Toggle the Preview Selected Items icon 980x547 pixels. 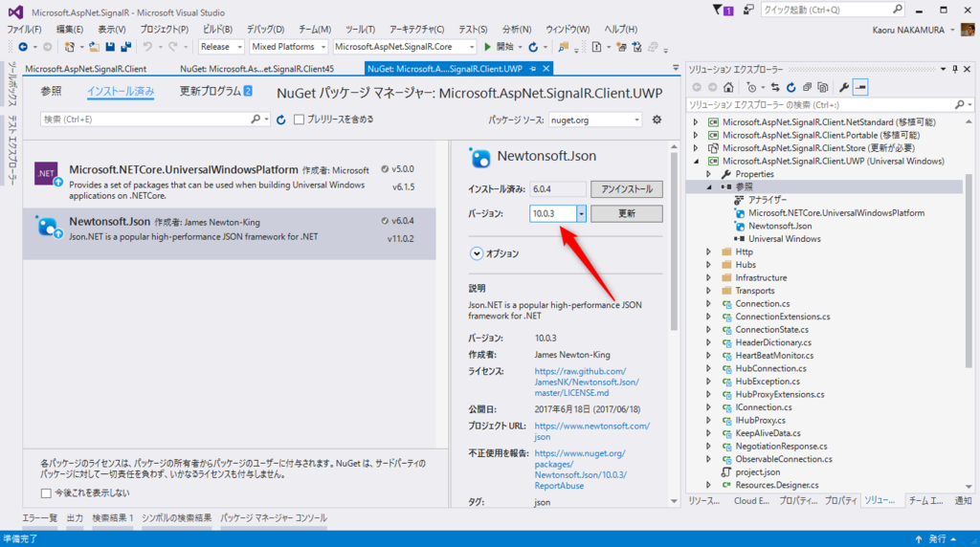pyautogui.click(x=860, y=87)
